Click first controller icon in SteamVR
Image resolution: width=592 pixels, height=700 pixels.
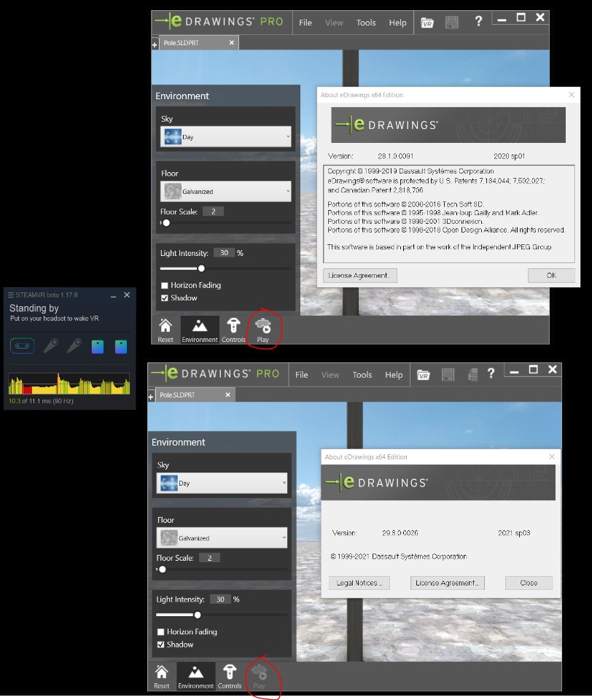(x=51, y=346)
